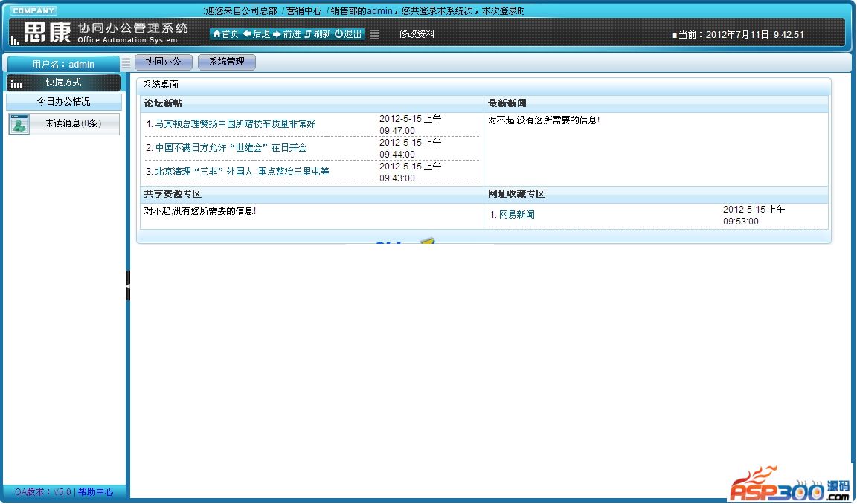857x504 pixels.
Task: Collapse the left sidebar with arrow handle
Action: pyautogui.click(x=128, y=285)
